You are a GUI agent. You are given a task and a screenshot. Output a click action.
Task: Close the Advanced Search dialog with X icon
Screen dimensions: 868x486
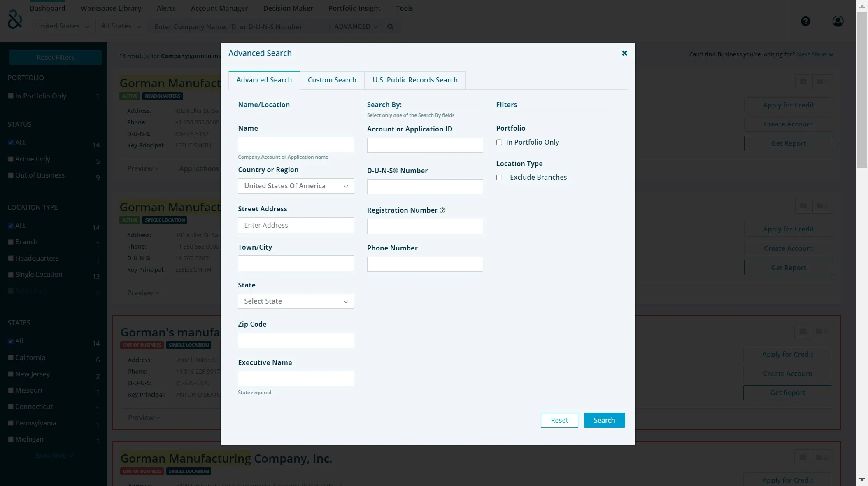(624, 53)
